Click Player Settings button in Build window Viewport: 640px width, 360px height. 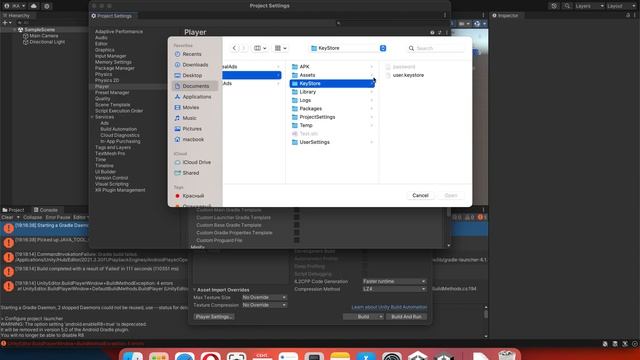pyautogui.click(x=213, y=317)
